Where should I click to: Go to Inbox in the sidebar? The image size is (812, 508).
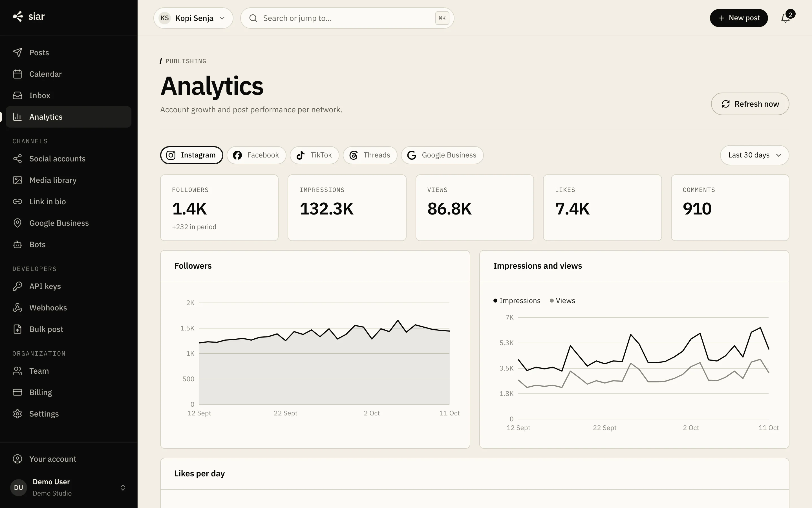point(69,95)
